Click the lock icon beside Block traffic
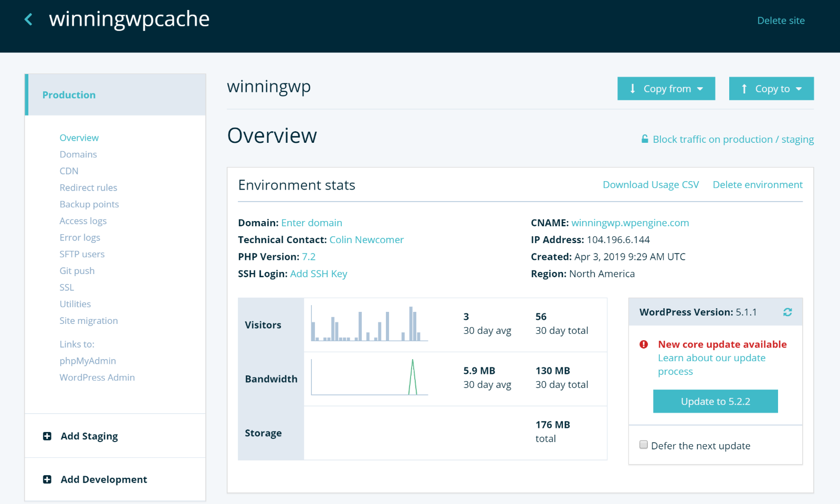Screen dimensions: 840x504 tap(645, 139)
